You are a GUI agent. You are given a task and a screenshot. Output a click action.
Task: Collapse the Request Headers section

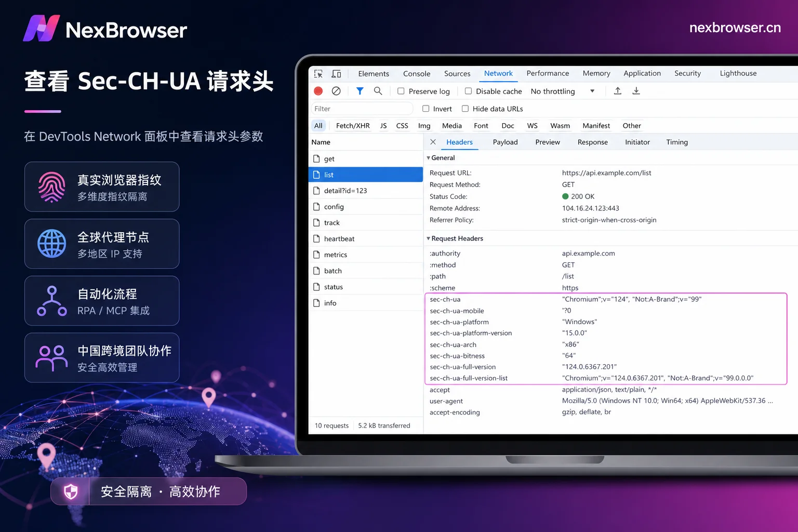428,238
